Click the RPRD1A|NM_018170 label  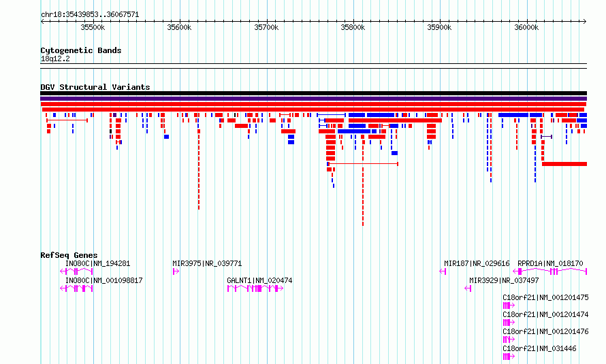click(x=550, y=263)
